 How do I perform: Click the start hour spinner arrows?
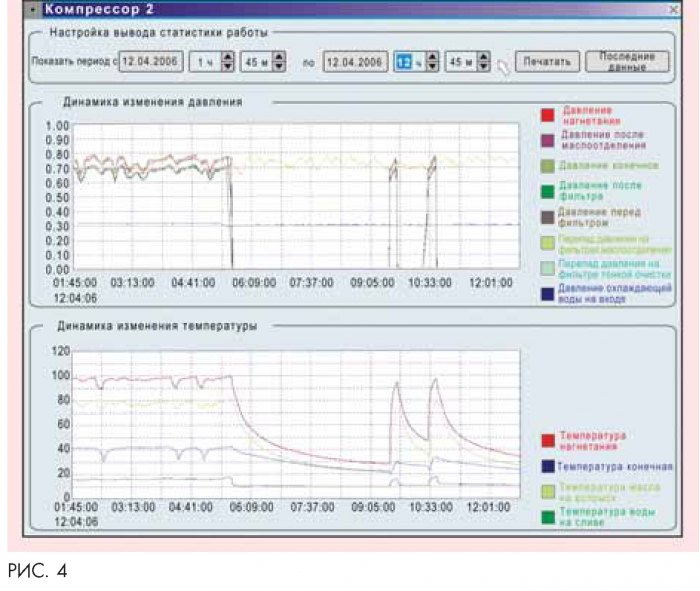(x=227, y=62)
